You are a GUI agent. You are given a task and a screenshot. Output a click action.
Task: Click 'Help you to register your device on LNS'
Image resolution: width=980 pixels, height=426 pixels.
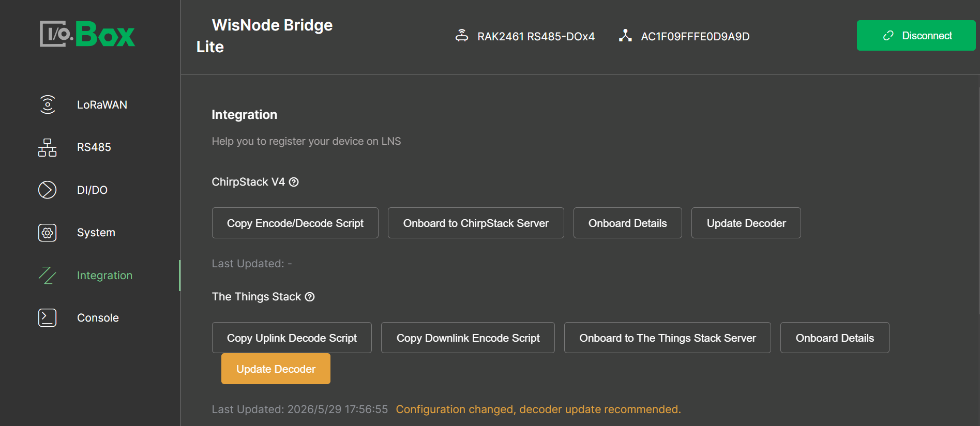click(306, 141)
